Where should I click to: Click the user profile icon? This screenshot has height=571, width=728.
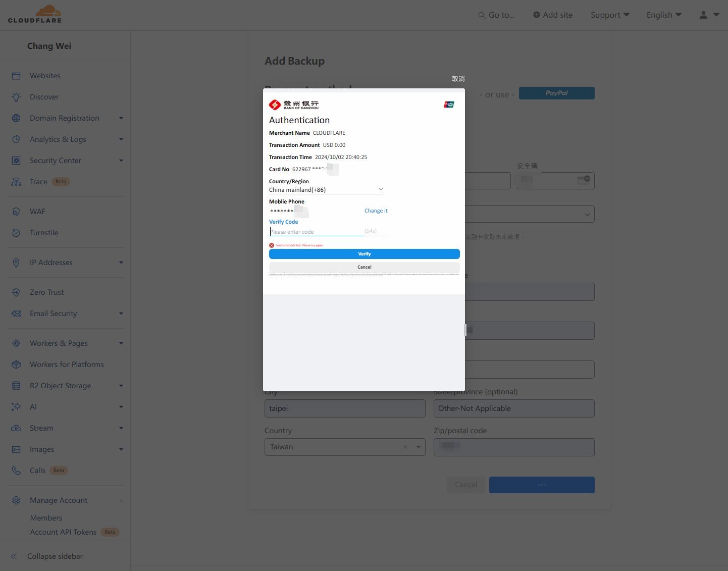click(x=703, y=15)
